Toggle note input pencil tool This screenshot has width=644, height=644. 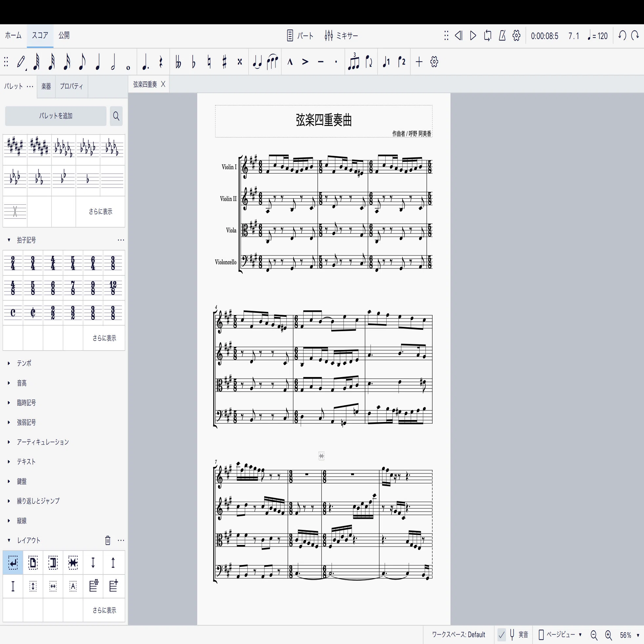tap(21, 62)
